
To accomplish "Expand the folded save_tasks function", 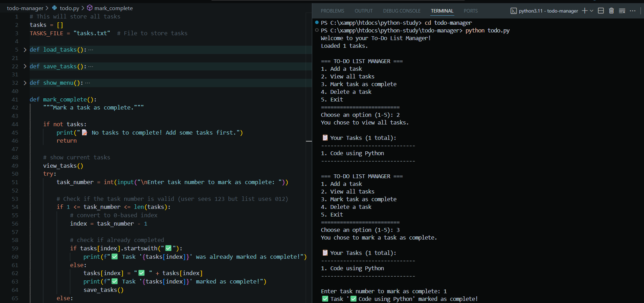I will coord(25,66).
